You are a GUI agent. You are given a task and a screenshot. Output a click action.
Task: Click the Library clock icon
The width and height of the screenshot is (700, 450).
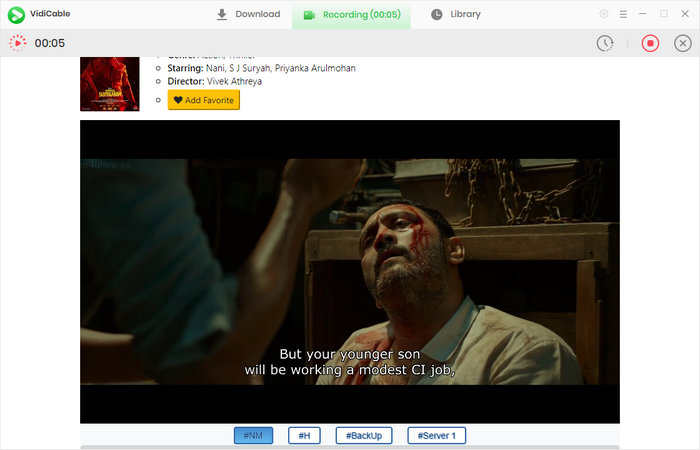point(437,15)
